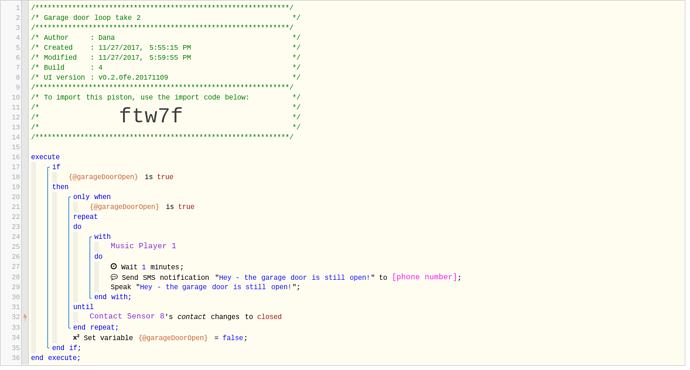Click the until keyword on line 31
Screen dimensions: 690x370
pyautogui.click(x=83, y=307)
